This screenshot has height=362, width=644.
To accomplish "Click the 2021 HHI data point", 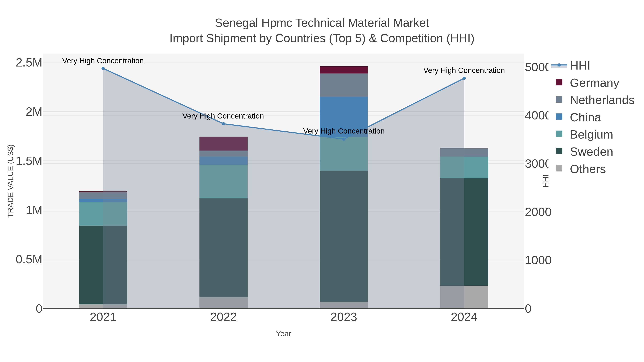I will [x=103, y=68].
